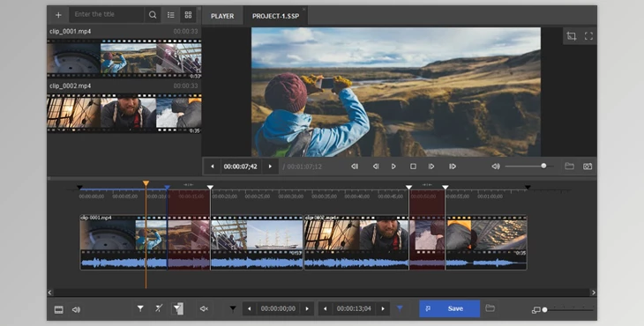644x326 pixels.
Task: Click the invert fragment marker icon
Action: [177, 308]
